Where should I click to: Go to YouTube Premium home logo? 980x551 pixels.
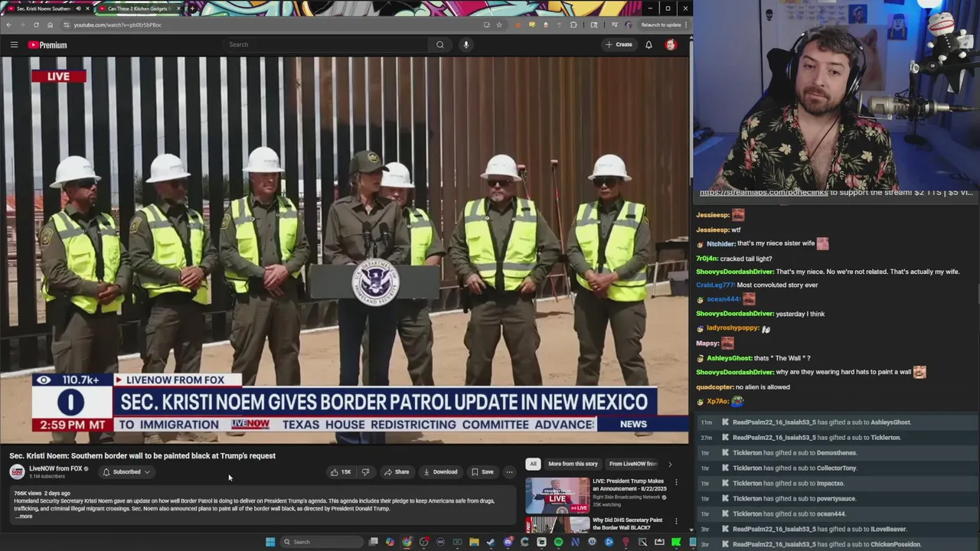click(47, 45)
